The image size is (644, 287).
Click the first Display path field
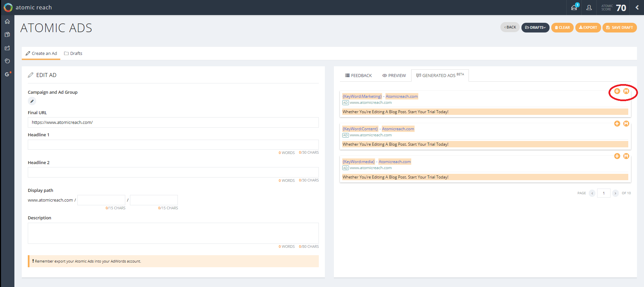tap(101, 200)
